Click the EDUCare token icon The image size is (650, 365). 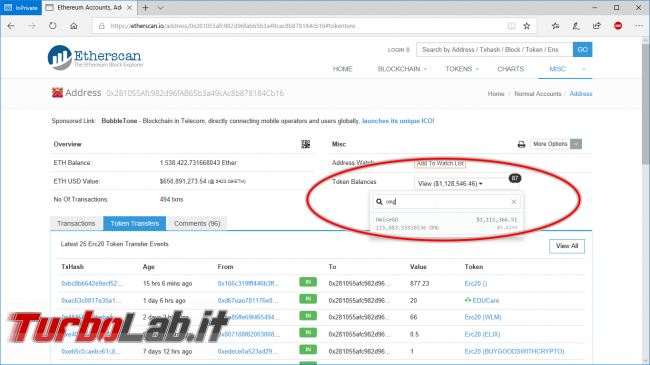(468, 300)
